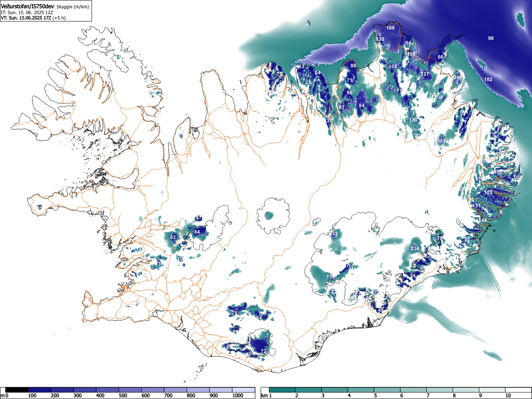Screen dimensions: 532x399
Task: Click the 180 visibility value on the map
Action: 413,120
